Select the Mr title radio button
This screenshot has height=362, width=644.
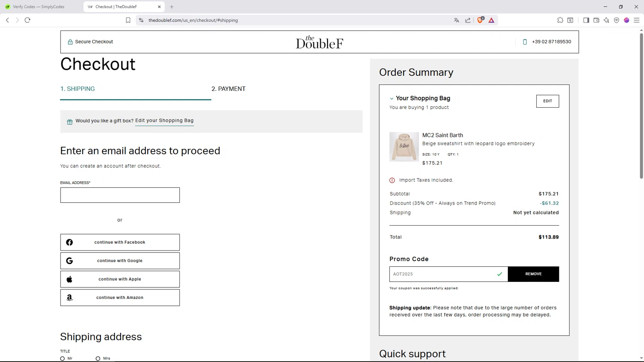click(x=63, y=359)
